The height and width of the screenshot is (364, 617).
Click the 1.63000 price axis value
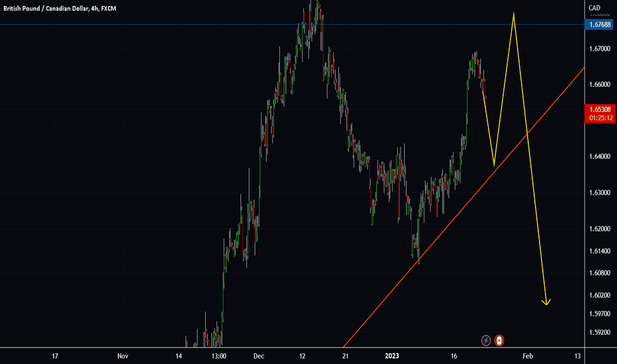600,193
